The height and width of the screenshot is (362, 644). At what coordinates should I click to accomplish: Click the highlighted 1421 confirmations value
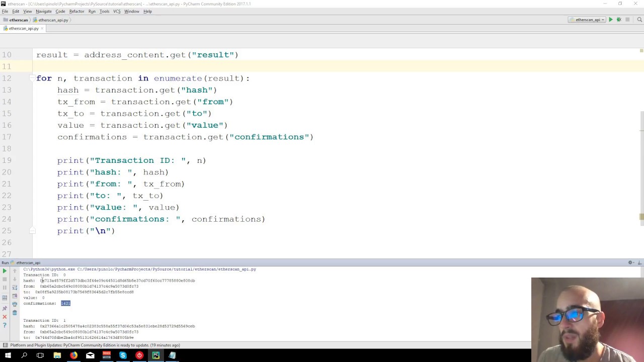point(65,303)
